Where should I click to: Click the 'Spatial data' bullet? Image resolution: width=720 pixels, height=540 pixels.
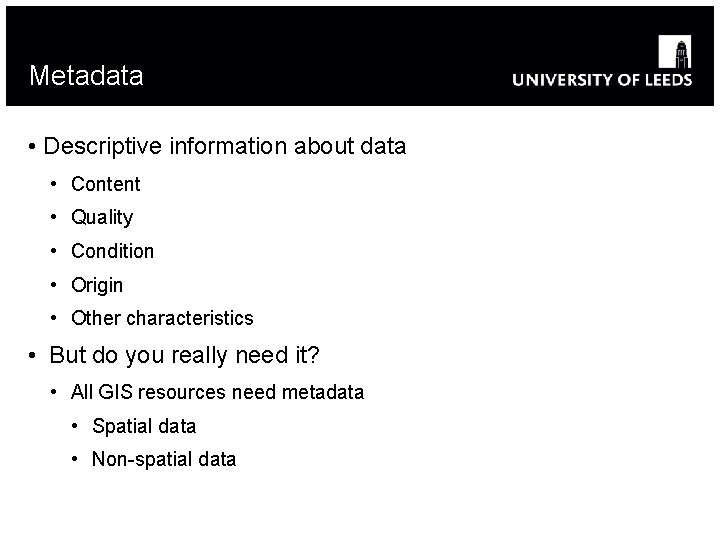coord(144,427)
